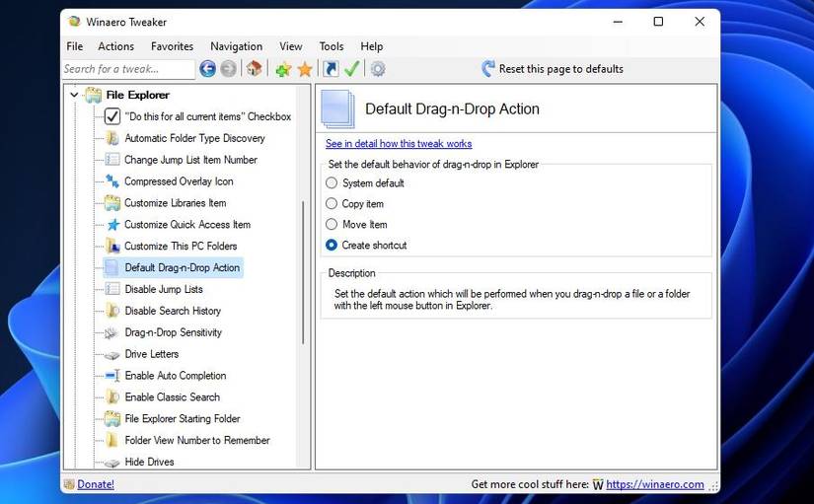Select "Drive Letters" tree row text
Screen dimensions: 814x504
tap(152, 353)
